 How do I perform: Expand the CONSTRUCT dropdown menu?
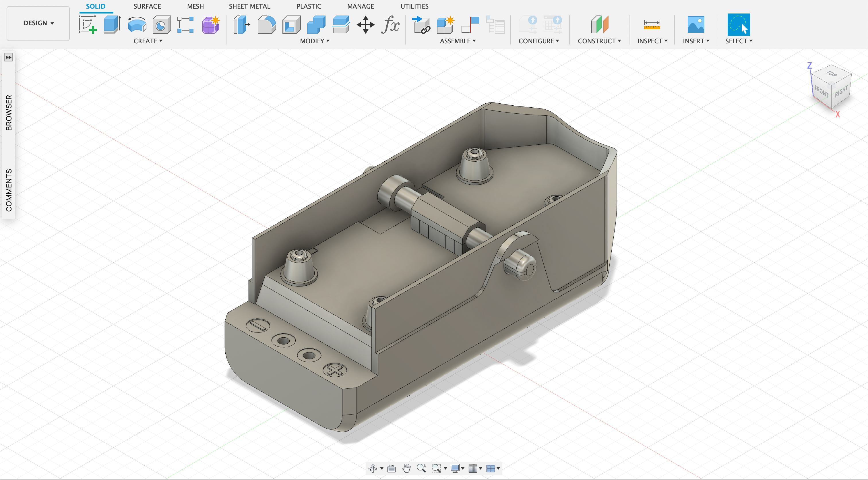coord(599,41)
